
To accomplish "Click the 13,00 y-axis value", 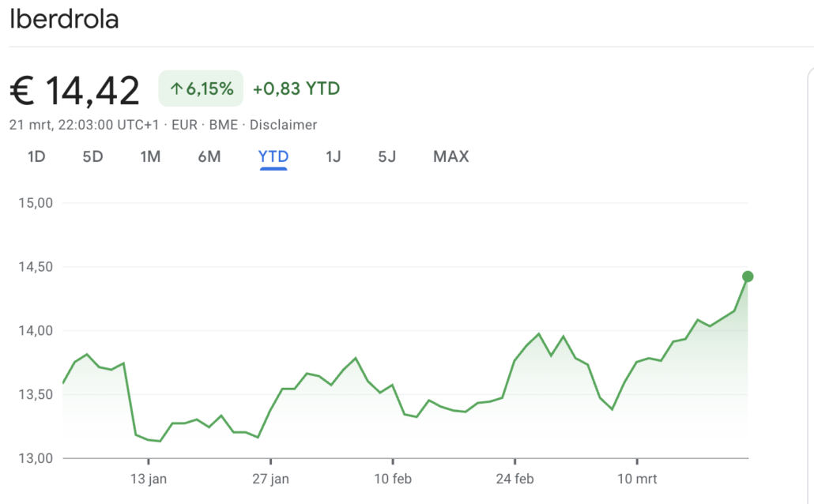I will point(36,458).
